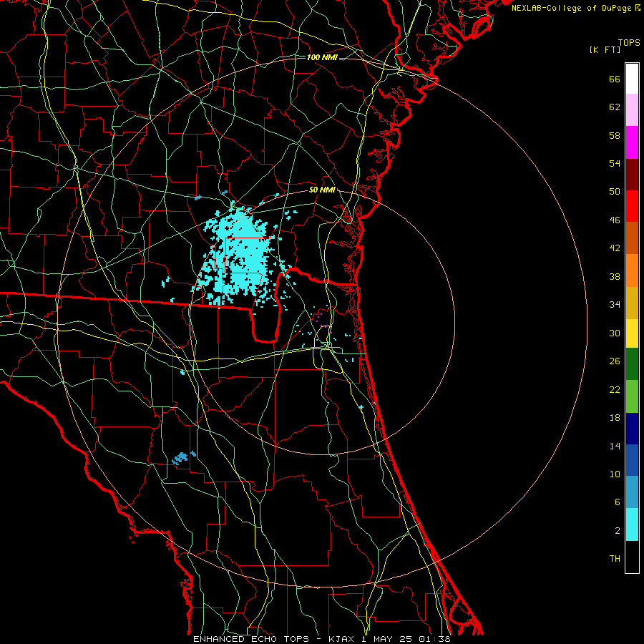The height and width of the screenshot is (644, 644).
Task: Click the orange 42 color swatch
Action: coord(632,270)
